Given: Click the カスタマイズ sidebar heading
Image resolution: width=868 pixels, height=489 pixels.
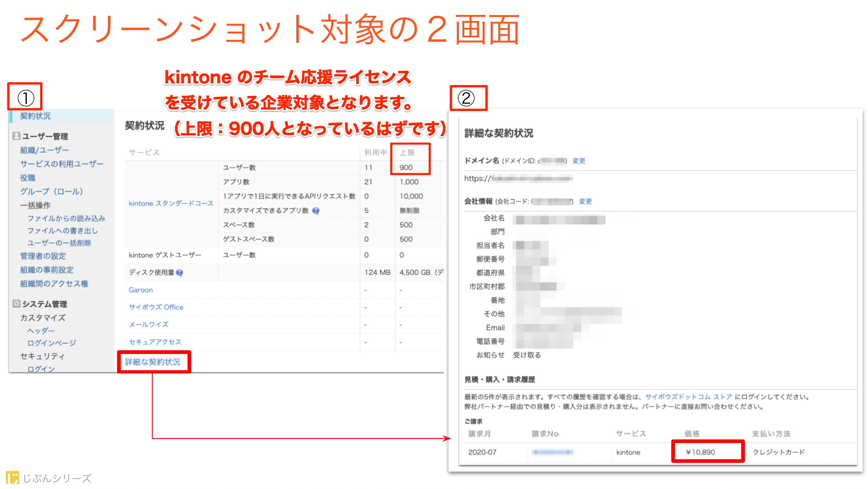Looking at the screenshot, I should (43, 317).
